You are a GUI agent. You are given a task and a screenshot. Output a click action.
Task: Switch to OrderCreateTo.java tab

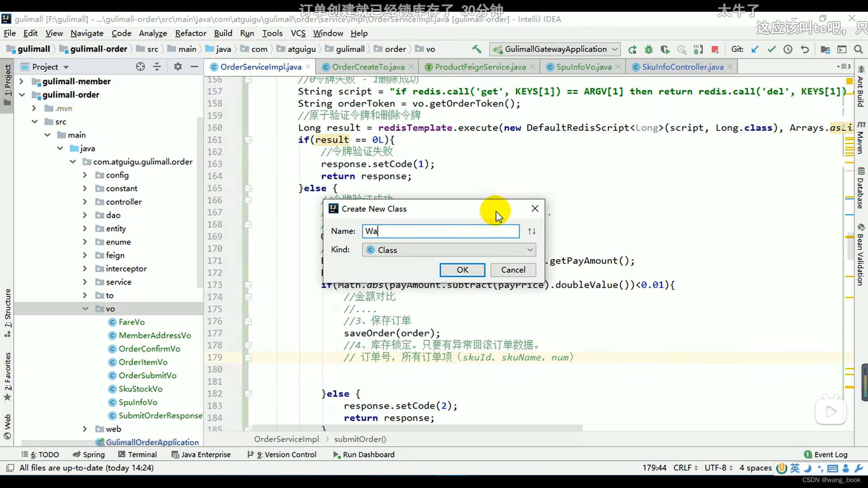[368, 67]
